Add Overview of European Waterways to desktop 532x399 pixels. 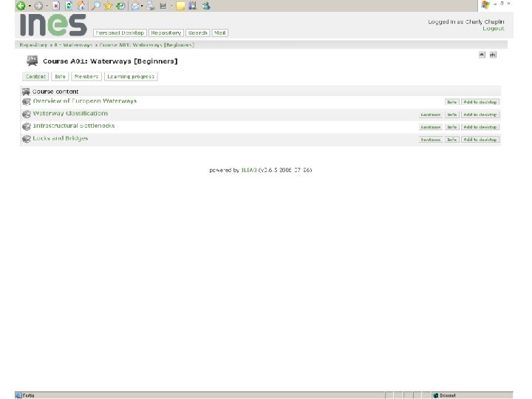click(x=480, y=102)
